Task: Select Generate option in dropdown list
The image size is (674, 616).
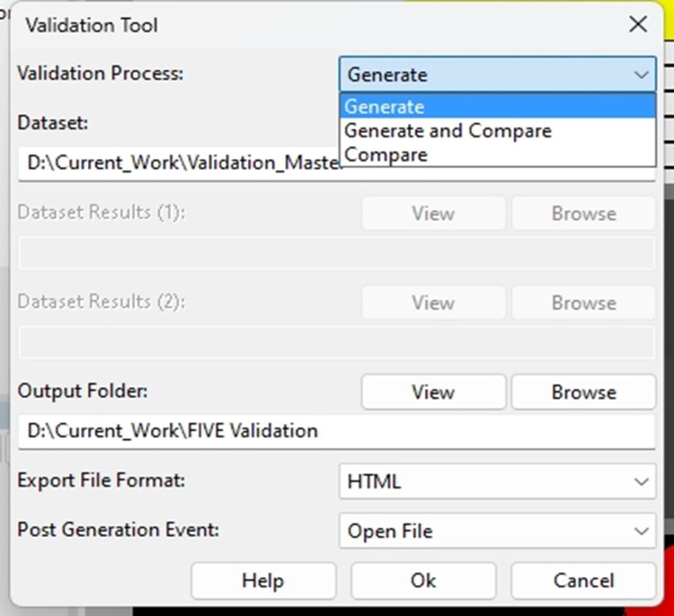Action: click(498, 106)
